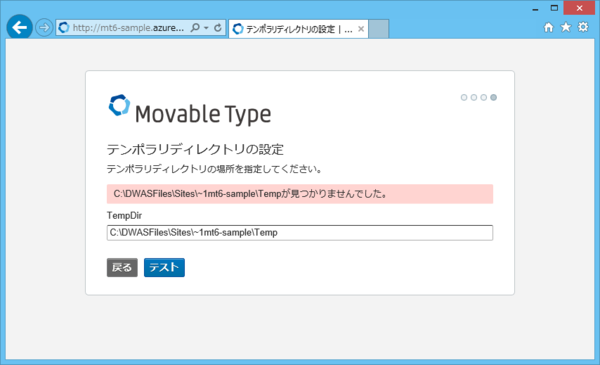The image size is (600, 365).
Task: Close the テンポラリディレクトリの設定 browser tab
Action: [x=360, y=29]
